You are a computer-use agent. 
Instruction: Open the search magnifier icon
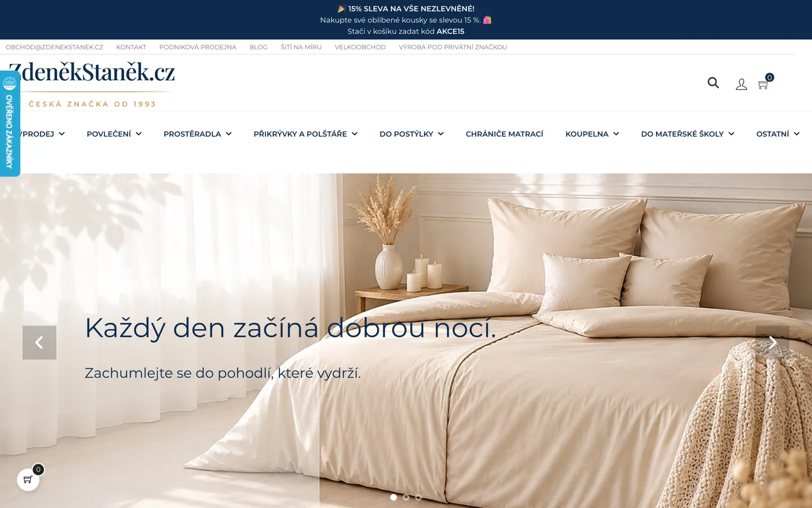[x=713, y=83]
